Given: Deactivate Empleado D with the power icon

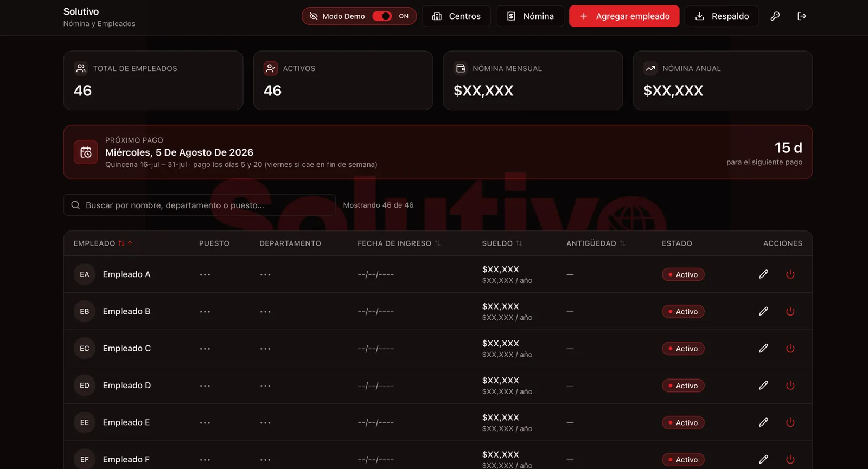Looking at the screenshot, I should click(790, 386).
